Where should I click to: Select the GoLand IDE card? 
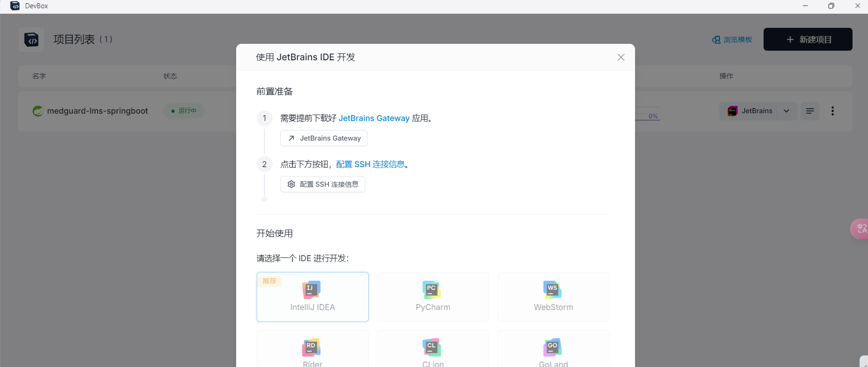pos(553,349)
